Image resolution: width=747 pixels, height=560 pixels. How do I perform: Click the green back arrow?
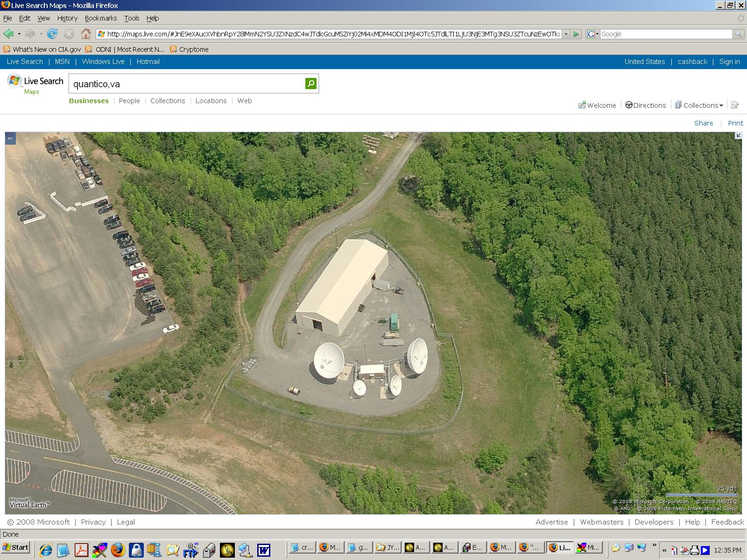(x=8, y=34)
